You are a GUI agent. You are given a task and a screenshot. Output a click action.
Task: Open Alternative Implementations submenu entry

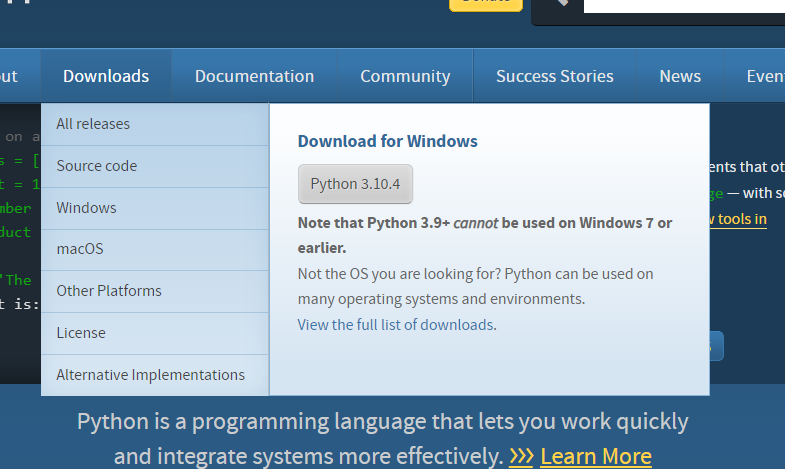click(155, 375)
